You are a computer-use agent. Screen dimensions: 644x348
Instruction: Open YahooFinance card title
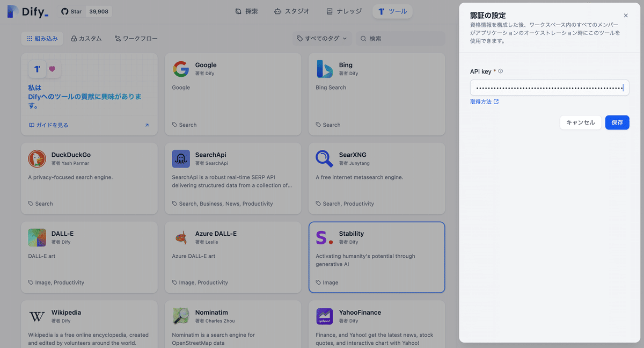tap(360, 313)
